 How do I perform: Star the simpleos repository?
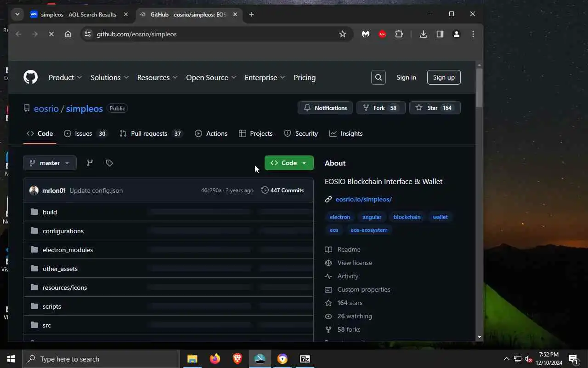coord(435,108)
